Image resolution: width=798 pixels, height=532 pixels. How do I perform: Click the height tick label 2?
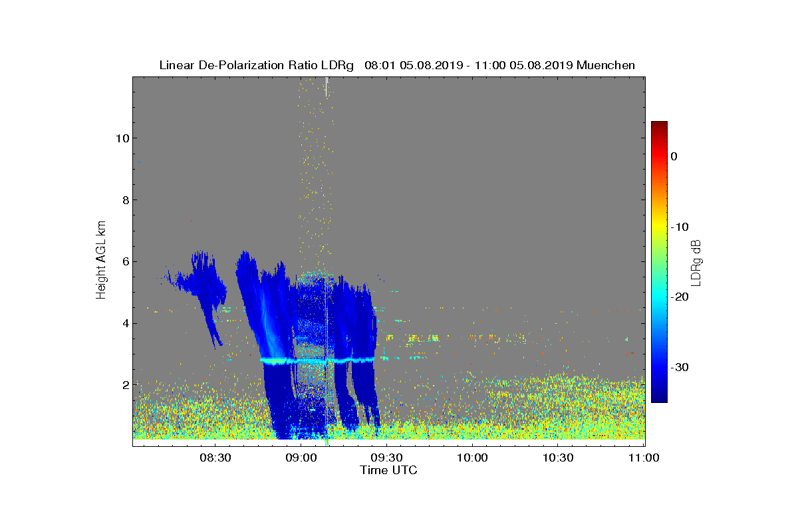pyautogui.click(x=124, y=385)
